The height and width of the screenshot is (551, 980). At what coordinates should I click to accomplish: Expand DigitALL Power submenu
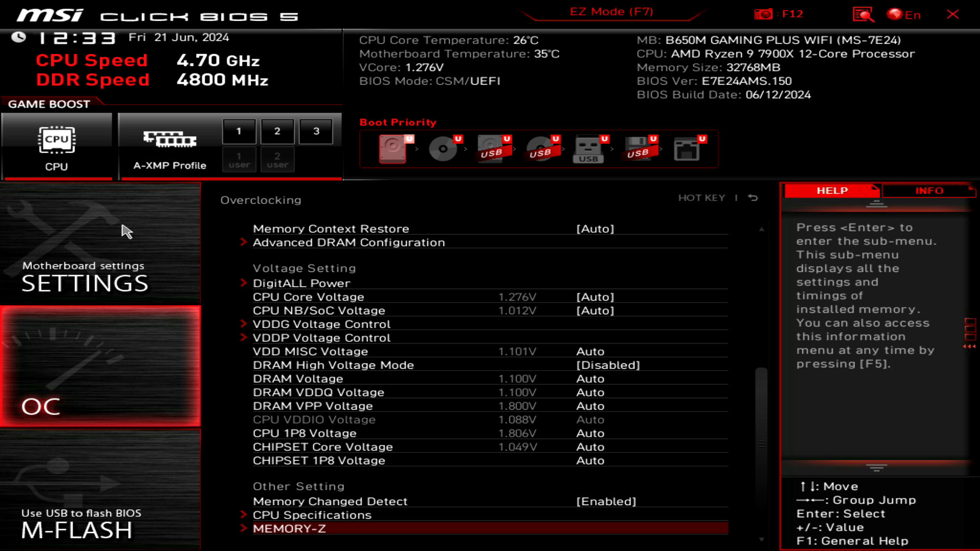coord(301,283)
